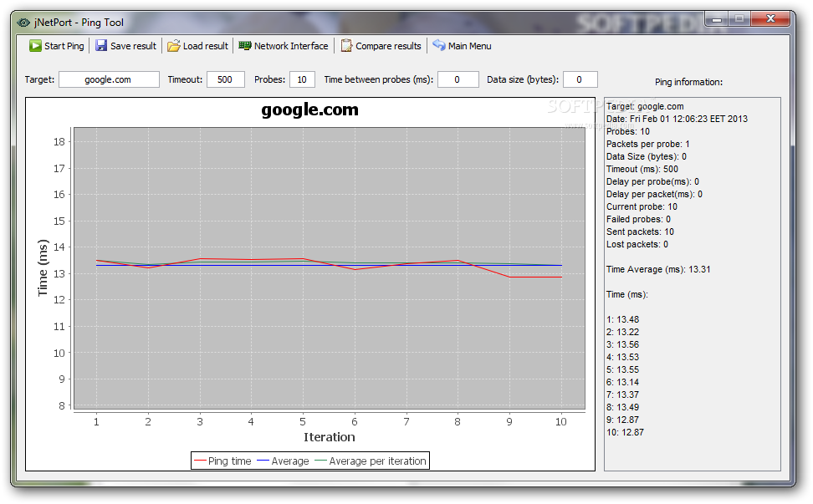Select the '9: 12.87' time entry

pyautogui.click(x=622, y=420)
